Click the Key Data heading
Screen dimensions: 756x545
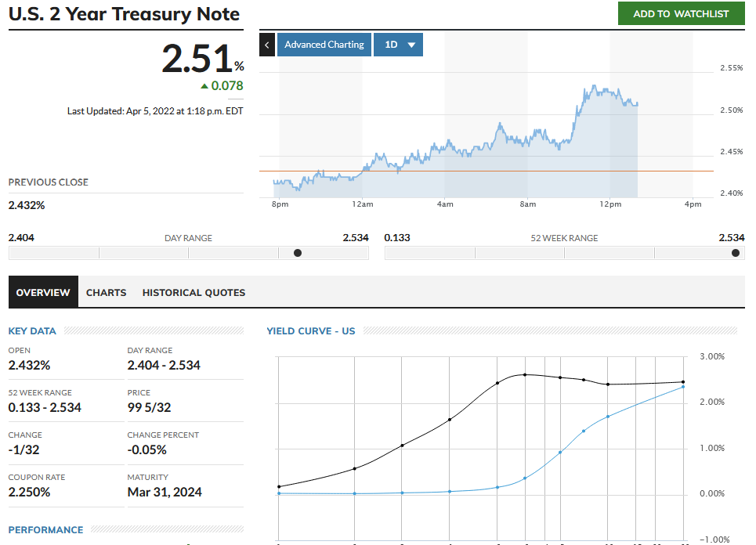click(32, 331)
